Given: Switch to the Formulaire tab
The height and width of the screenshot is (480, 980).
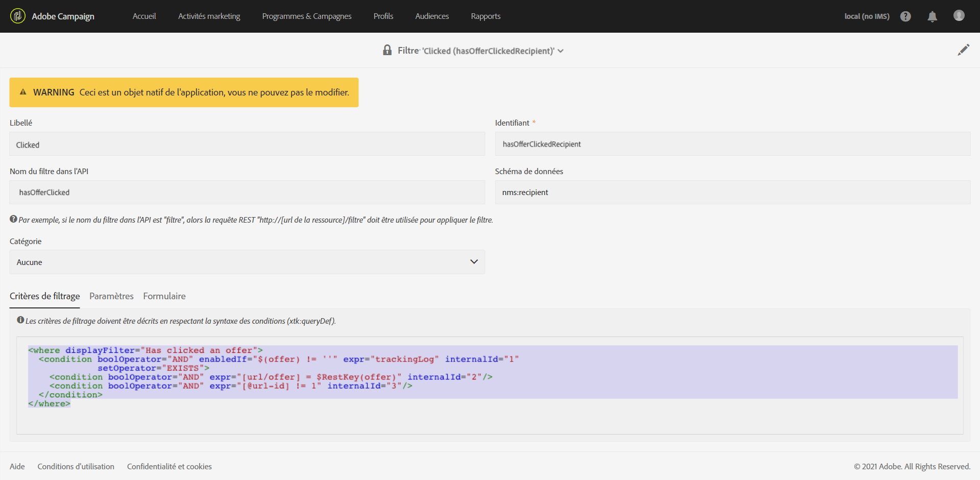Looking at the screenshot, I should point(164,296).
